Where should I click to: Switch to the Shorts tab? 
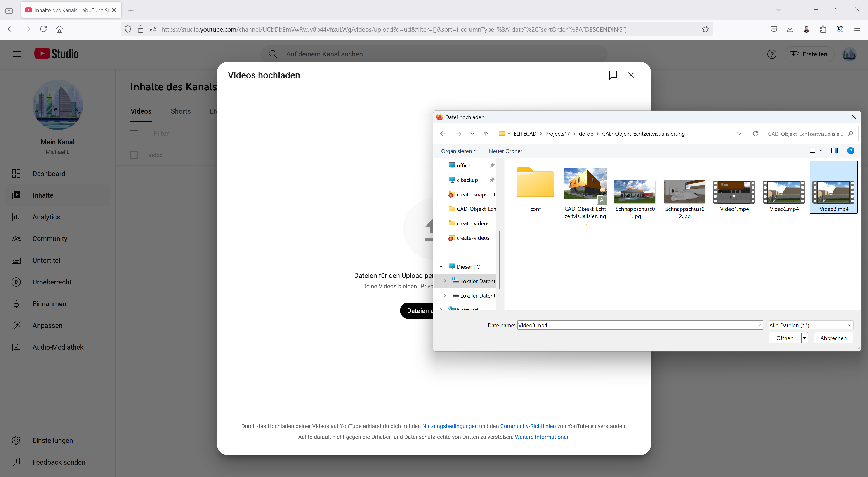(181, 111)
